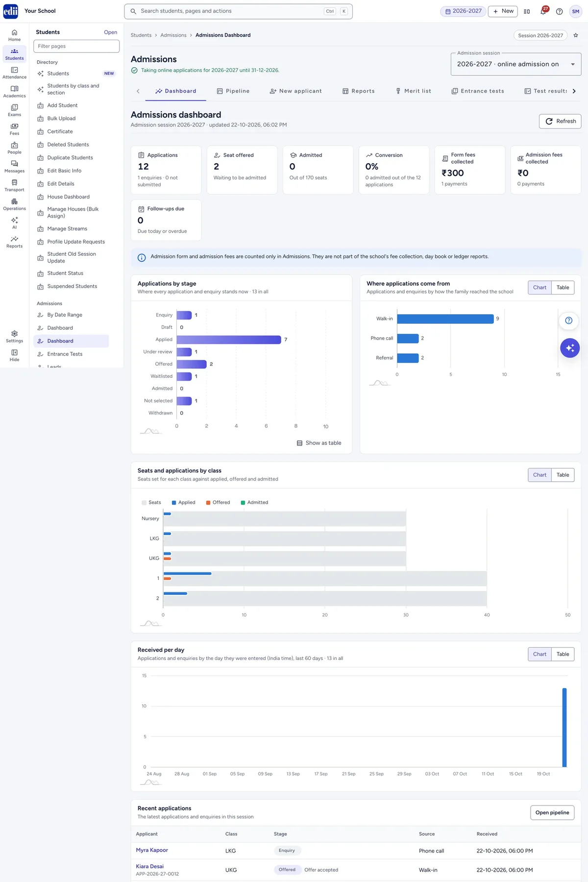The image size is (588, 882).
Task: Click the New button in top bar
Action: click(503, 11)
